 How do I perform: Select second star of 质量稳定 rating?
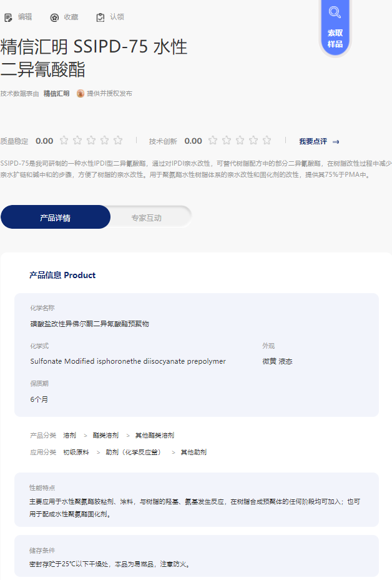(x=77, y=141)
